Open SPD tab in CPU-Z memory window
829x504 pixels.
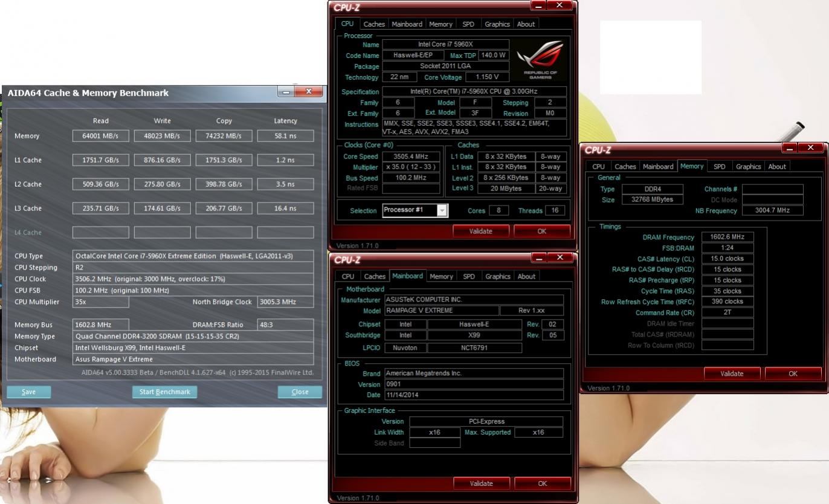(x=719, y=167)
